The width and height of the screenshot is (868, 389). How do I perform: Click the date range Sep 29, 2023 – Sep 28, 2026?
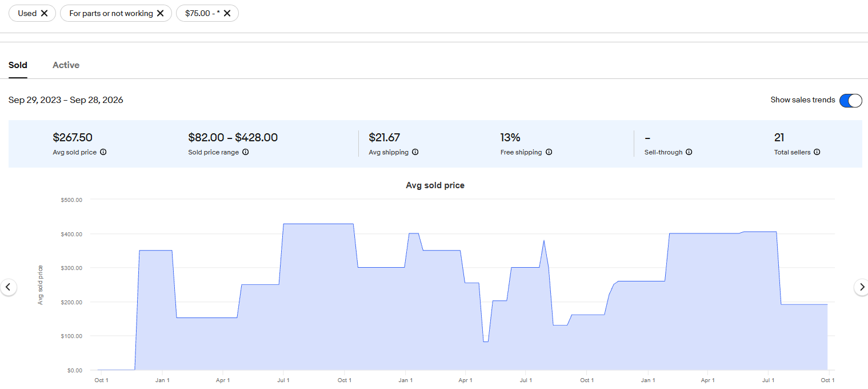[66, 100]
